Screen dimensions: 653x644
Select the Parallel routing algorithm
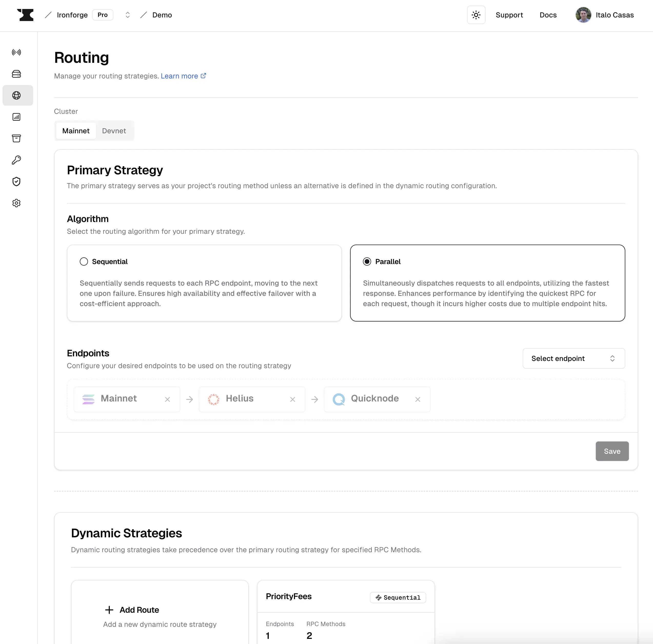[367, 261]
